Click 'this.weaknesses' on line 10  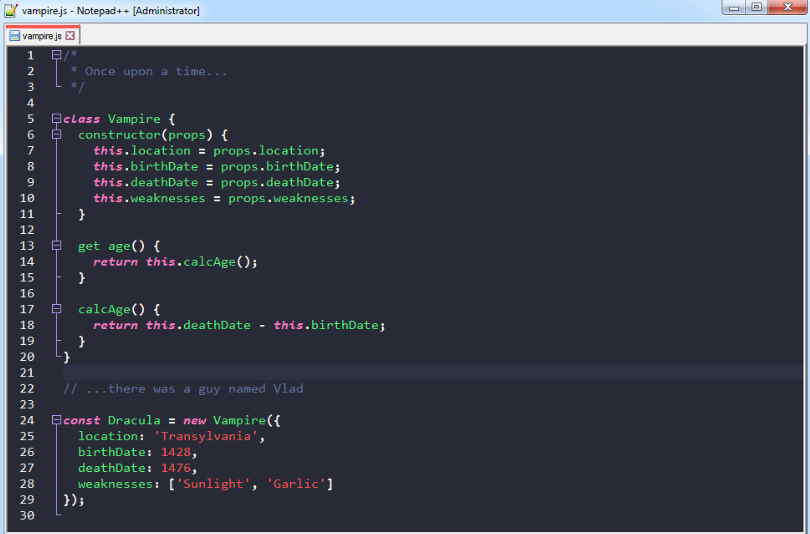click(149, 198)
